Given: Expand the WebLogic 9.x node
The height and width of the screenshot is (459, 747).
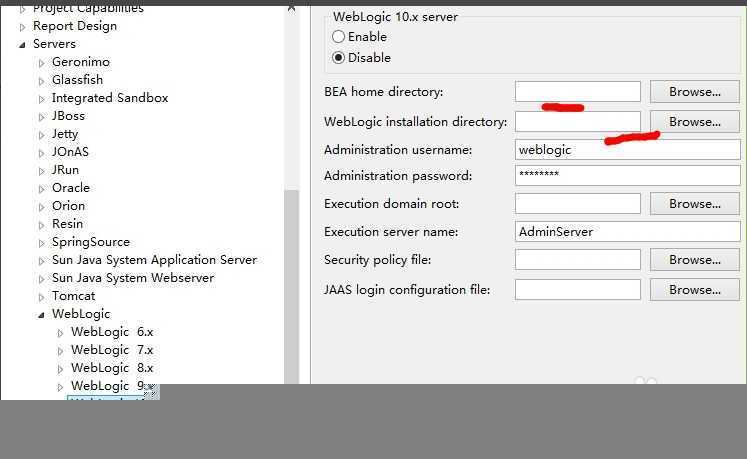Looking at the screenshot, I should [60, 387].
